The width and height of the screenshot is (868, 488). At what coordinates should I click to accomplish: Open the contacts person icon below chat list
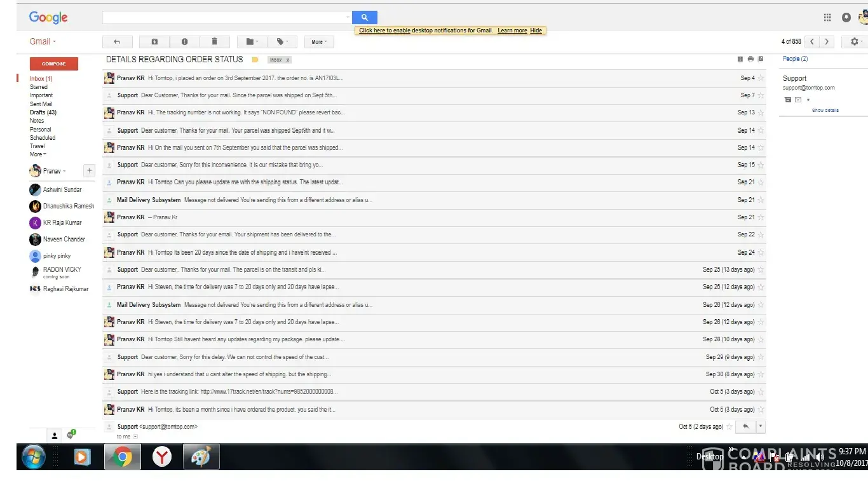pos(55,435)
